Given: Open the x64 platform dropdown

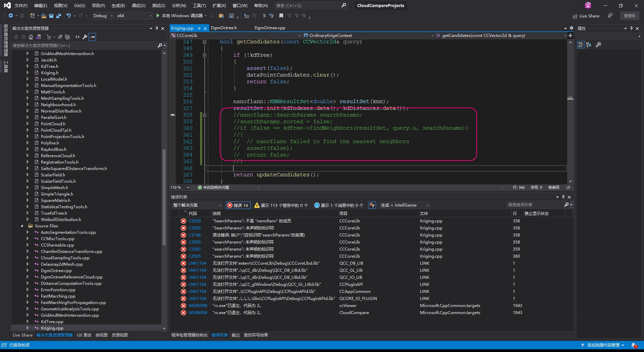Looking at the screenshot, I should point(134,16).
